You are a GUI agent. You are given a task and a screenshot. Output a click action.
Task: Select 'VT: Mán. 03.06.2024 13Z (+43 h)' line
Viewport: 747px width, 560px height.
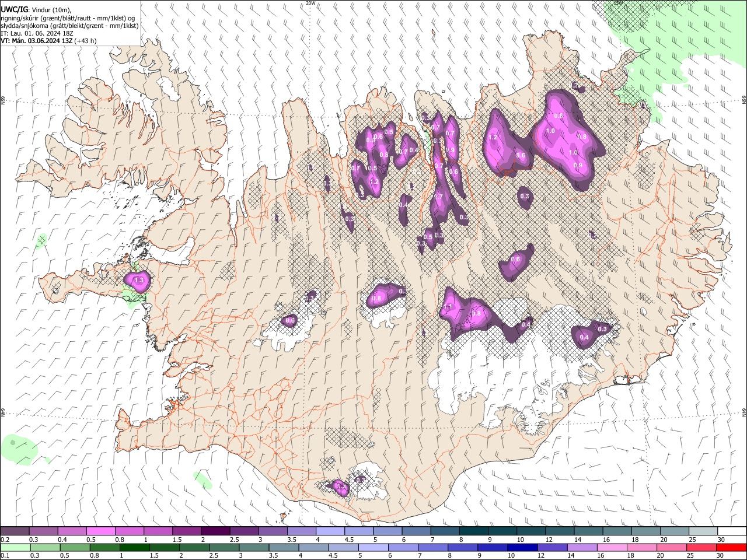48,41
